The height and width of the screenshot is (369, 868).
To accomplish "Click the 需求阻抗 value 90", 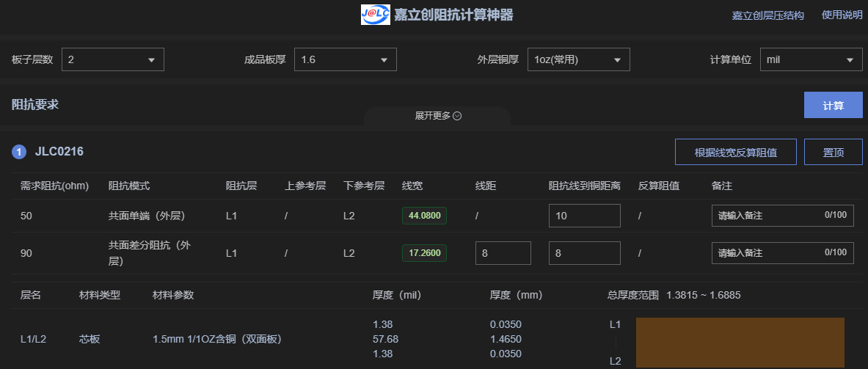I will tap(26, 253).
